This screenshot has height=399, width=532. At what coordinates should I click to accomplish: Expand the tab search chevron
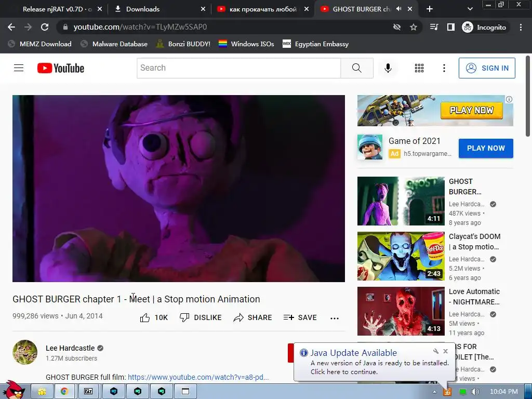pos(470,9)
